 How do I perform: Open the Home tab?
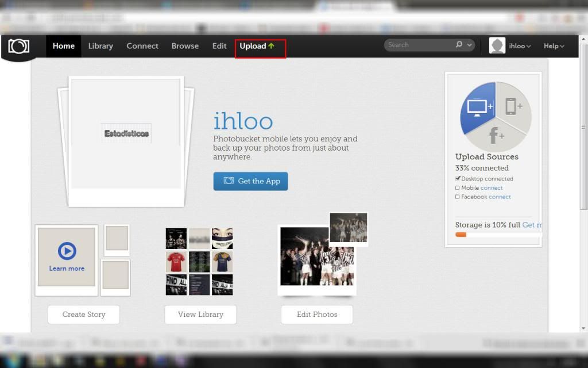[63, 46]
